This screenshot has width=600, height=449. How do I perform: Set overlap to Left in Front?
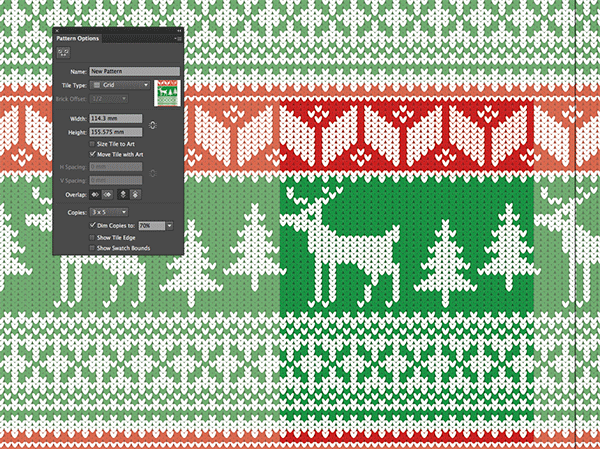[95, 194]
